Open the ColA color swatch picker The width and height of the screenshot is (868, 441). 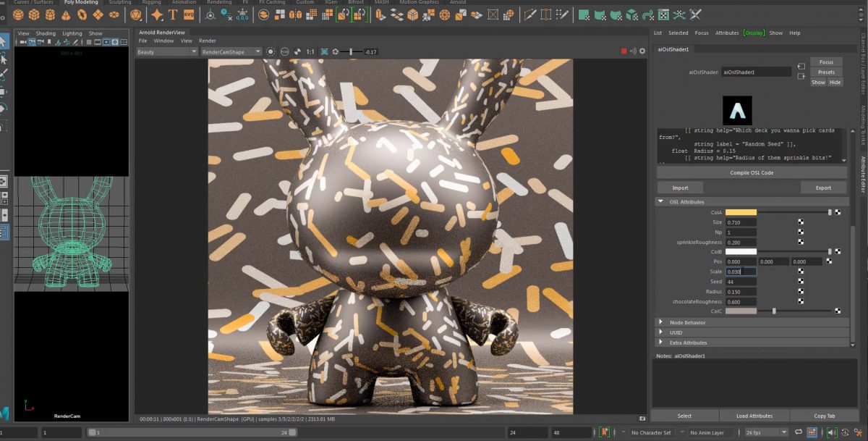[x=741, y=212]
